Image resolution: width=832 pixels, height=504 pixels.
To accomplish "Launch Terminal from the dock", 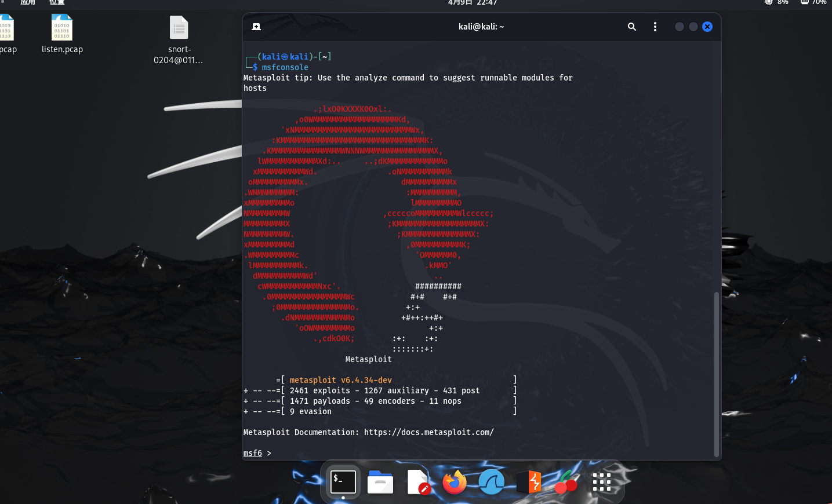I will click(x=343, y=481).
